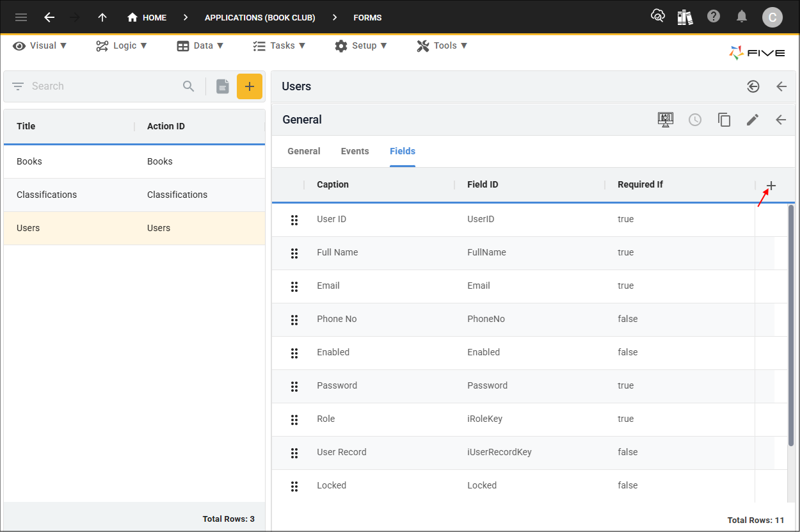Click the drag handle for Password
The image size is (800, 532).
(x=294, y=386)
